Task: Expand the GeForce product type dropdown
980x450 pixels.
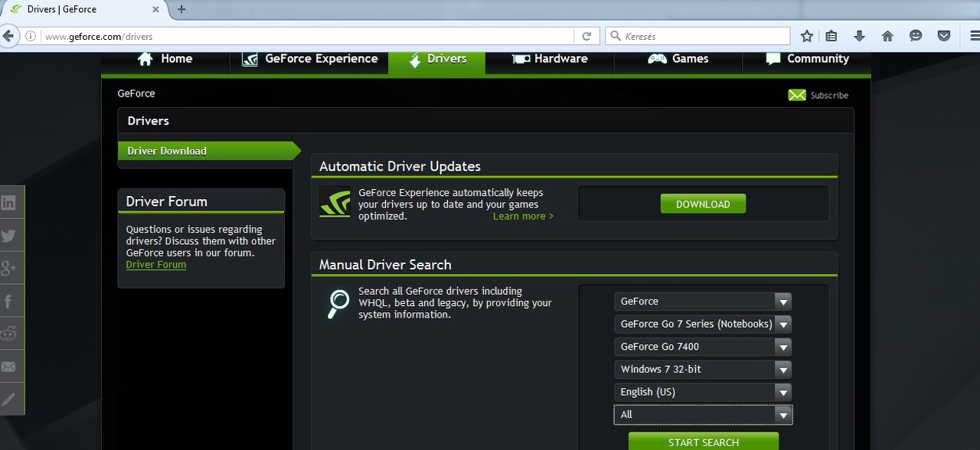Action: [x=703, y=302]
